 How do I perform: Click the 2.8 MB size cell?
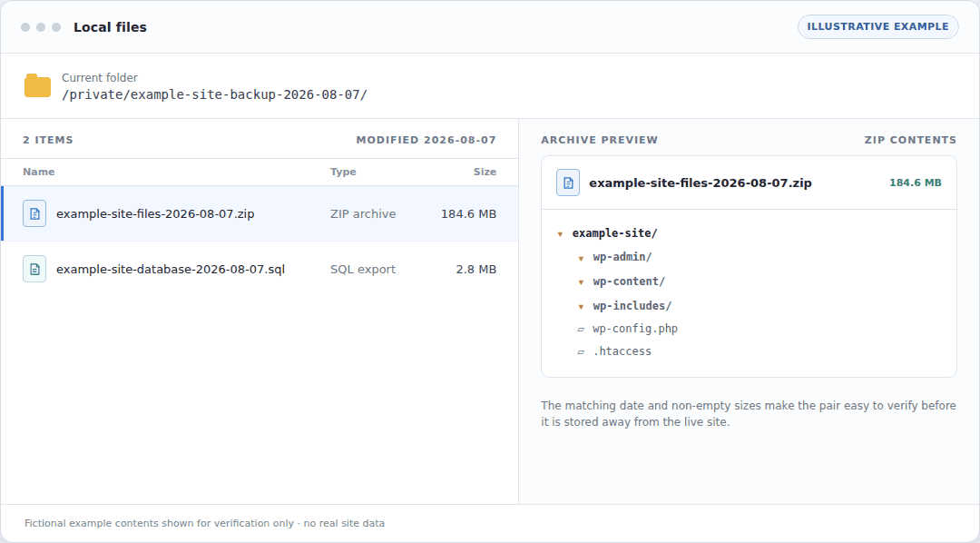tap(476, 269)
